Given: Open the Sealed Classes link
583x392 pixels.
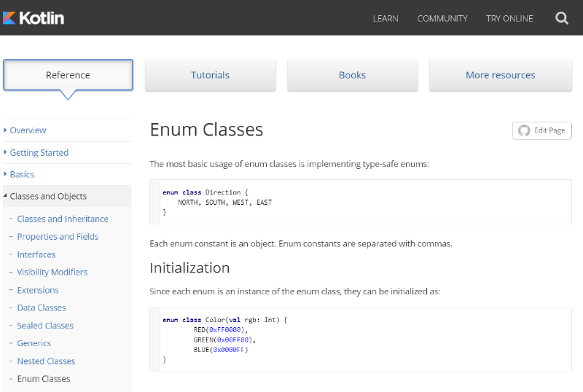Looking at the screenshot, I should pos(45,326).
